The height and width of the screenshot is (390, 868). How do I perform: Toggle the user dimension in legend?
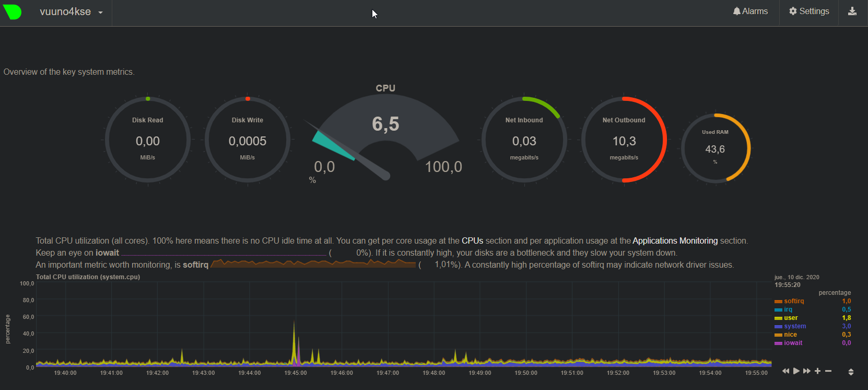(791, 318)
